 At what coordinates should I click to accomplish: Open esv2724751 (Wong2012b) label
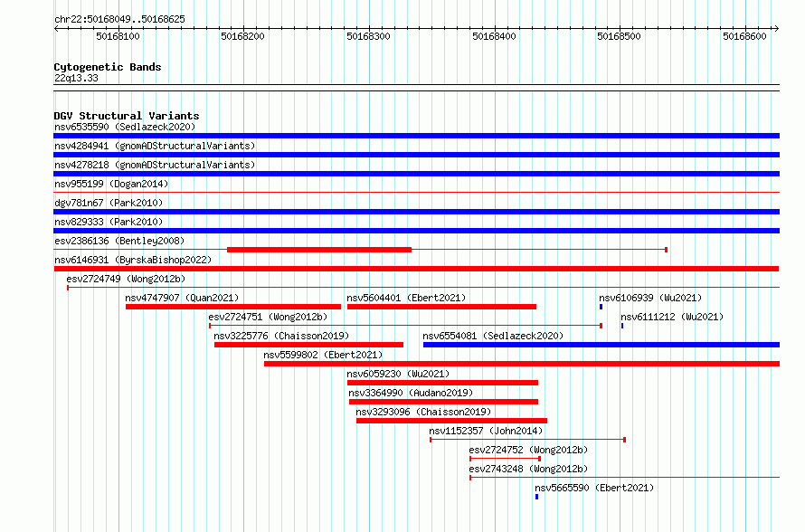[x=268, y=317]
